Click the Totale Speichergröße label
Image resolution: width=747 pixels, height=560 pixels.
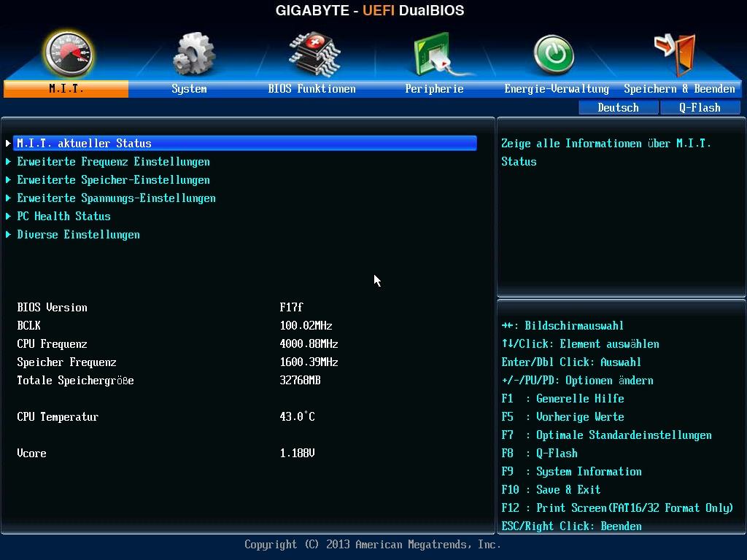pyautogui.click(x=75, y=381)
